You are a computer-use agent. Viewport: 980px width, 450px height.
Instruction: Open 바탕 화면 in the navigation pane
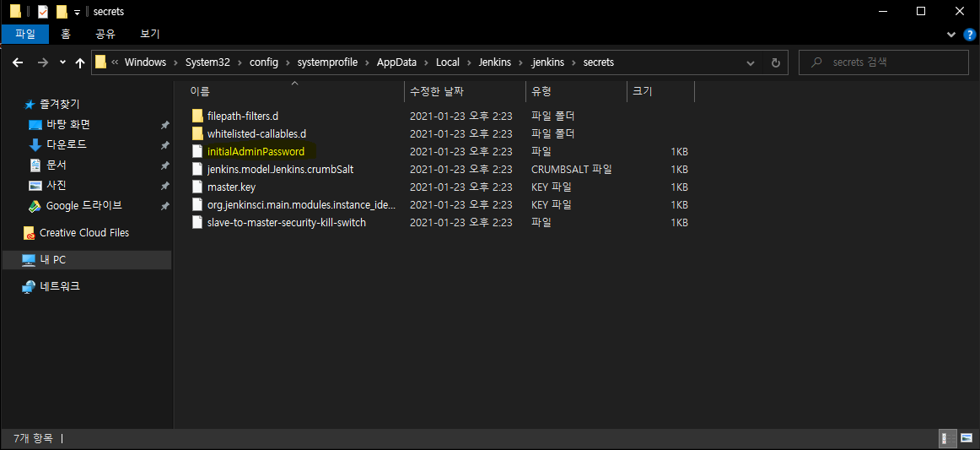[x=68, y=124]
